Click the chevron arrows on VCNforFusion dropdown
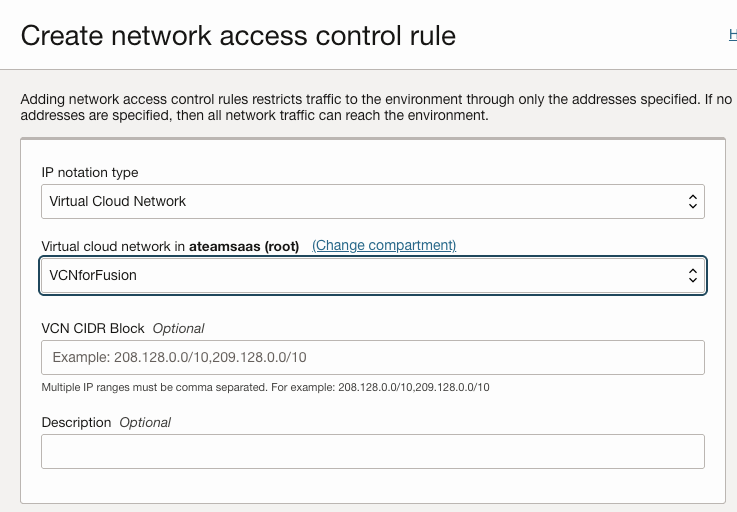 point(693,275)
